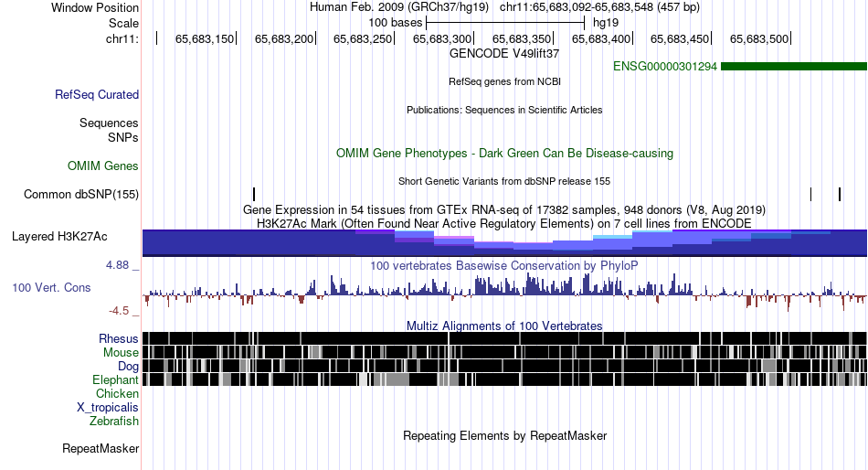The width and height of the screenshot is (868, 470).
Task: Click the layered H3K27Ac signal graph
Action: 504,242
